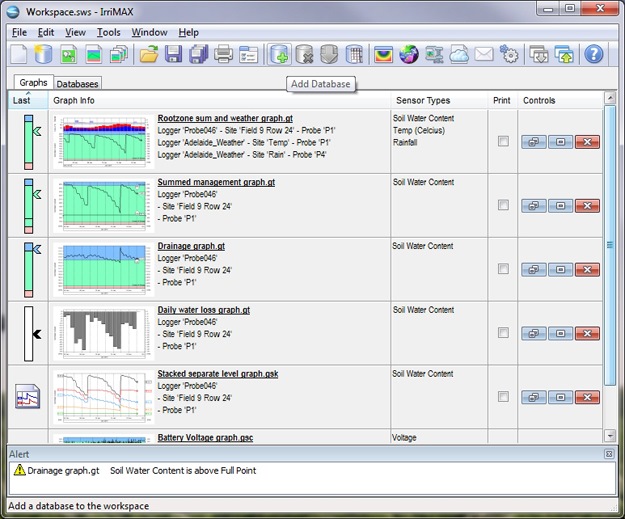Click the Sensor Types column header
This screenshot has height=519, width=625.
[x=439, y=100]
